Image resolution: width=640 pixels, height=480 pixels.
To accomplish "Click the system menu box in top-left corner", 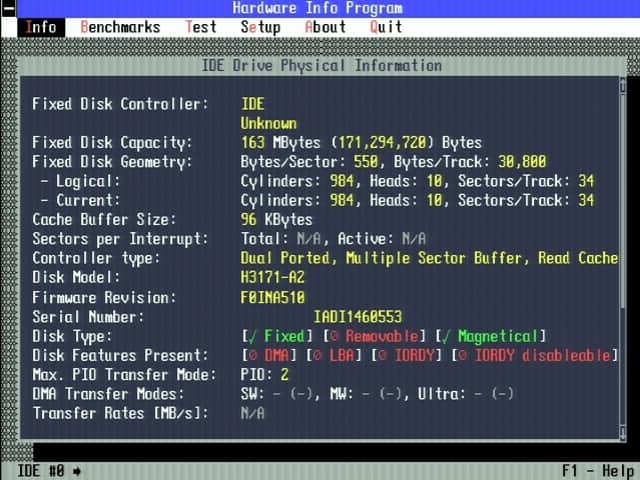I will click(x=8, y=8).
